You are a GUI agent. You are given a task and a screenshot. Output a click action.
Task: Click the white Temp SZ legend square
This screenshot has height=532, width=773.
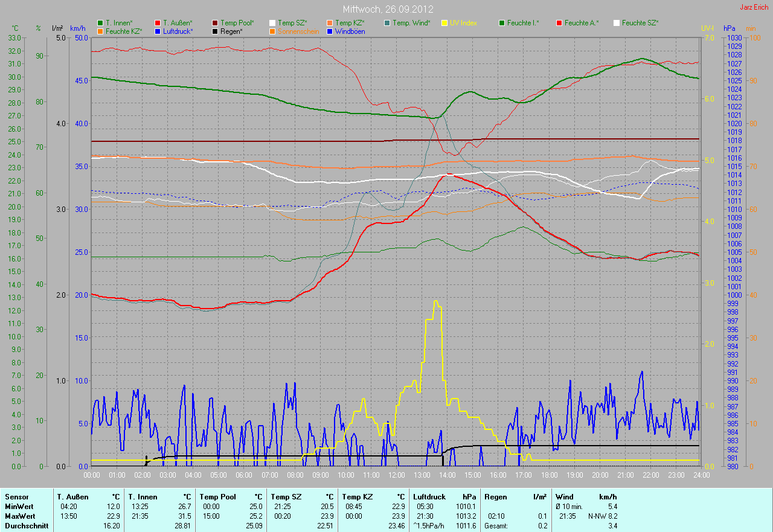pyautogui.click(x=272, y=23)
